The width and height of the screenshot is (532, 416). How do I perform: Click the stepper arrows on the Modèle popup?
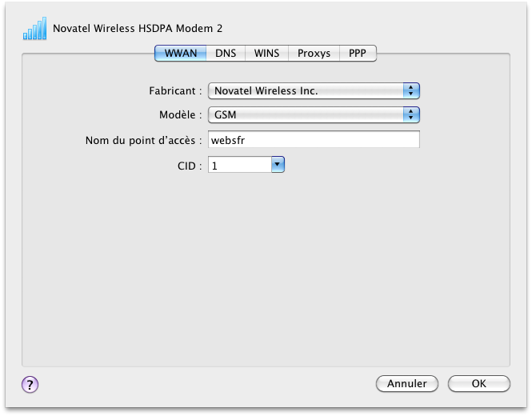click(x=411, y=114)
